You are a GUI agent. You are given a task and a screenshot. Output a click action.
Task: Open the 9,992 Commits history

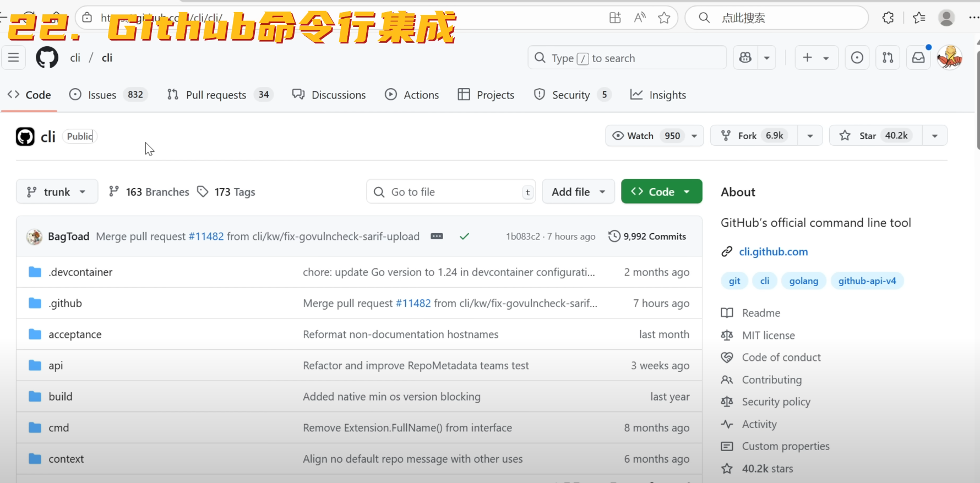[647, 237]
